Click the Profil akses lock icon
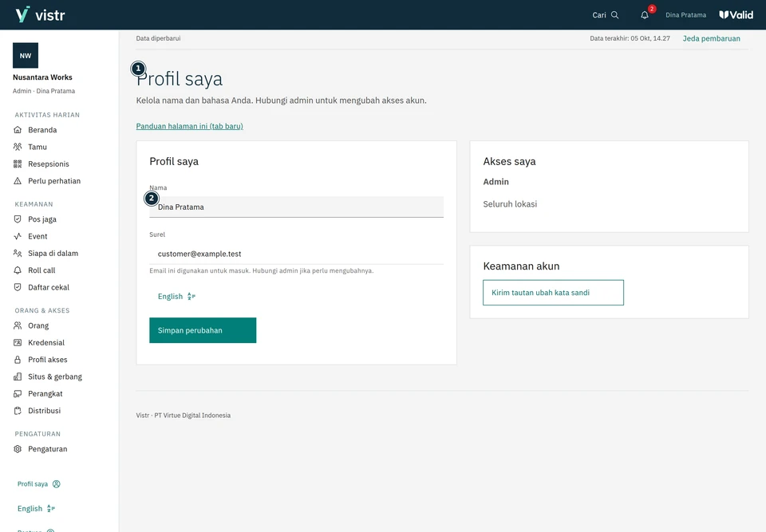This screenshot has width=766, height=532. pyautogui.click(x=18, y=360)
